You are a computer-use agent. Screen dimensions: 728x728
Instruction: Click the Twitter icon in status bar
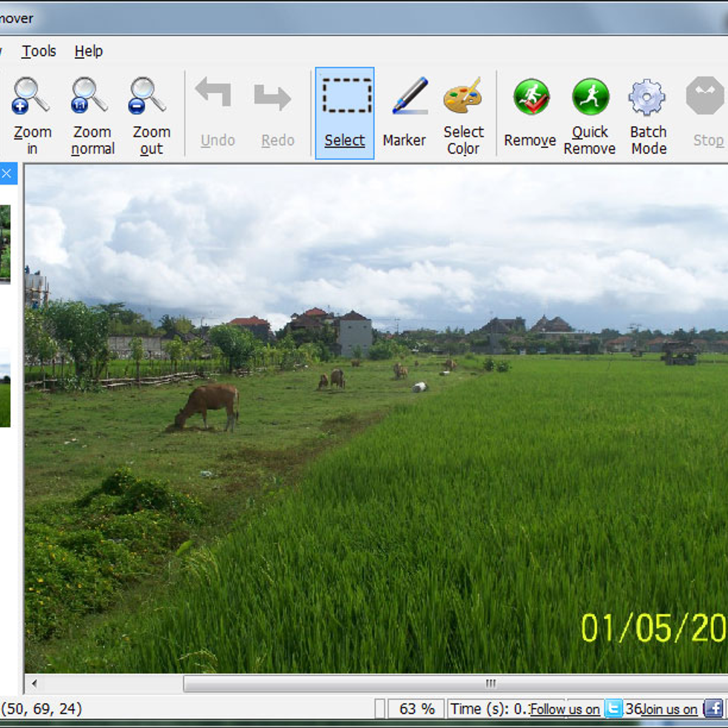click(613, 709)
